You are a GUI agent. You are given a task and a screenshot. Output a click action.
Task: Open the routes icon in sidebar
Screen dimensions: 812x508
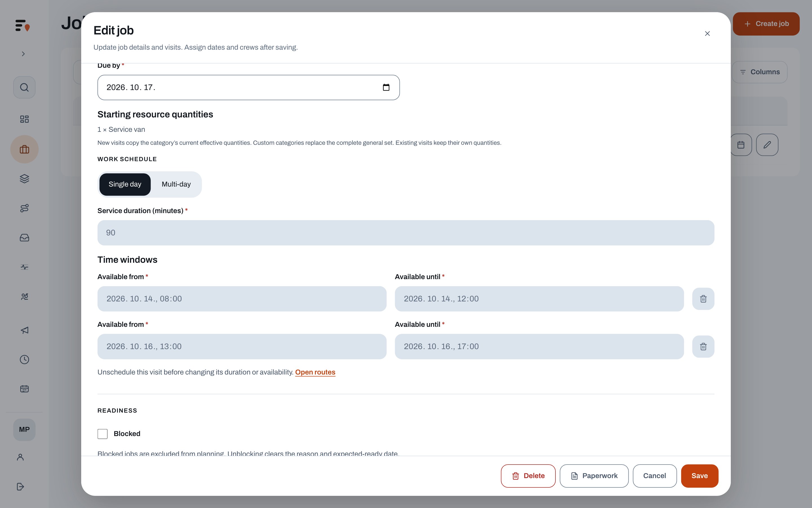24,208
